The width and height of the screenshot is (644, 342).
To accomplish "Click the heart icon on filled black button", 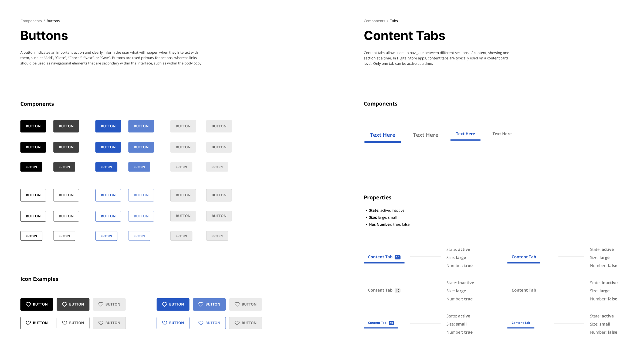I will click(x=28, y=304).
